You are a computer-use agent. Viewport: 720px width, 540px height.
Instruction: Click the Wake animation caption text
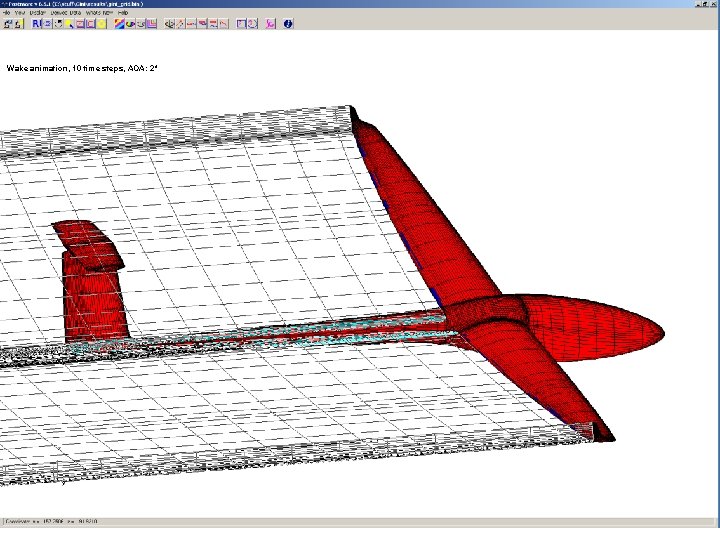coord(82,68)
